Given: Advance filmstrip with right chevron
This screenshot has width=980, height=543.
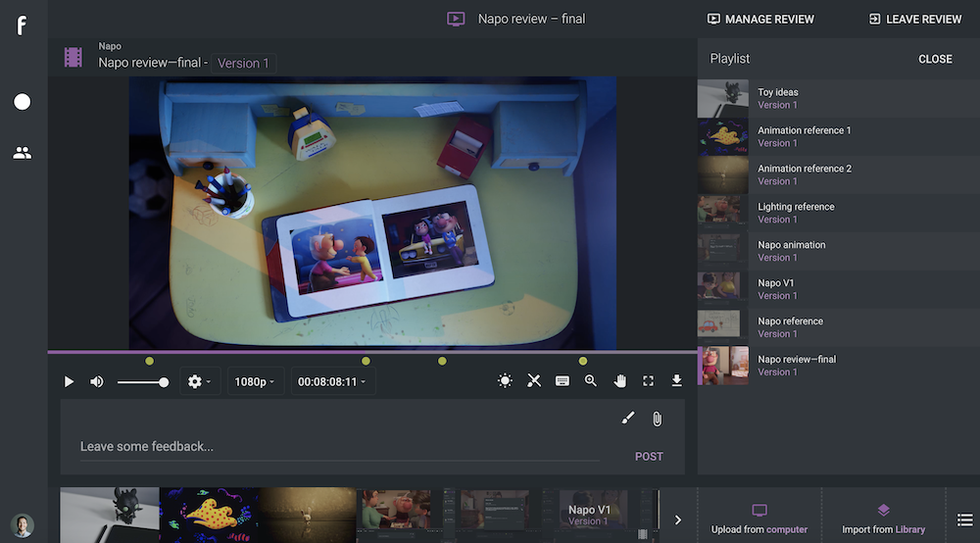Looking at the screenshot, I should pos(678,519).
